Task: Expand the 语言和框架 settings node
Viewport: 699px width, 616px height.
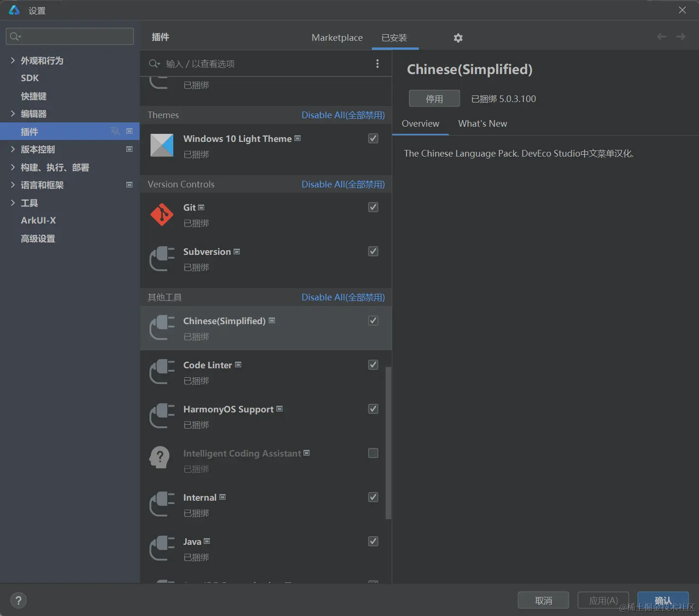Action: [x=13, y=185]
